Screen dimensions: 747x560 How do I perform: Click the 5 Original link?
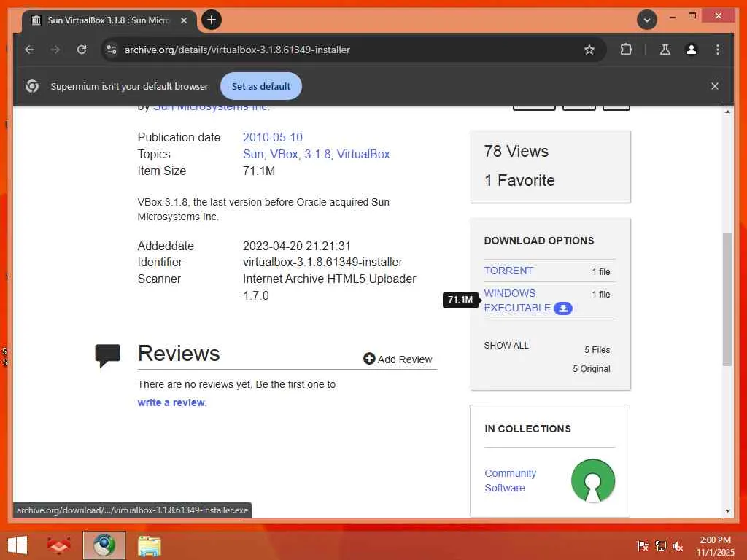591,368
